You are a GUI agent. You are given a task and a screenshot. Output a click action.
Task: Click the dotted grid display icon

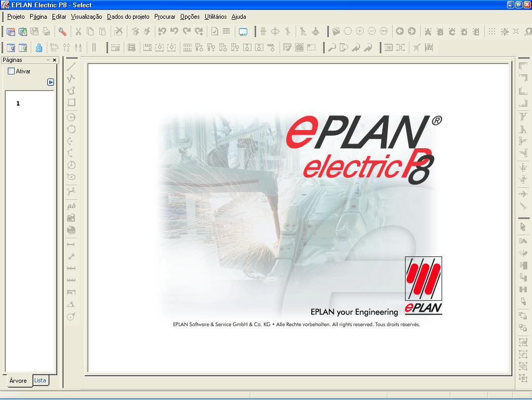pos(492,32)
